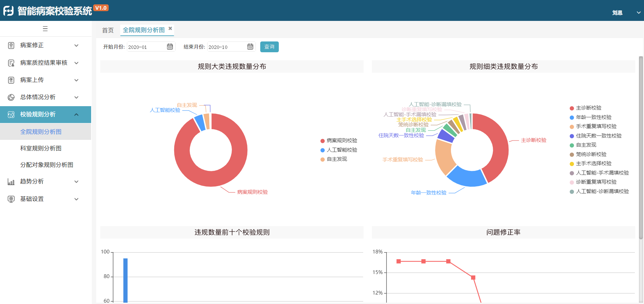This screenshot has width=644, height=304.
Task: Click the 趋势分析 bar chart icon
Action: [x=11, y=182]
